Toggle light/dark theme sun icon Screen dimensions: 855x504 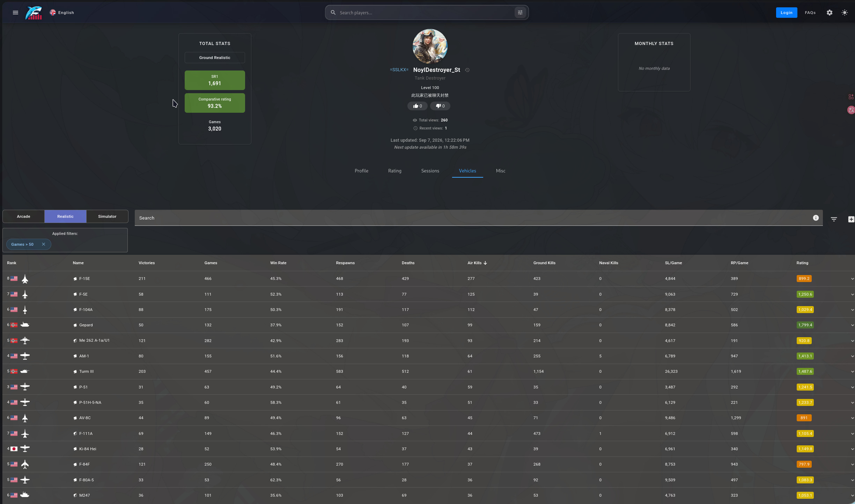[x=845, y=13]
